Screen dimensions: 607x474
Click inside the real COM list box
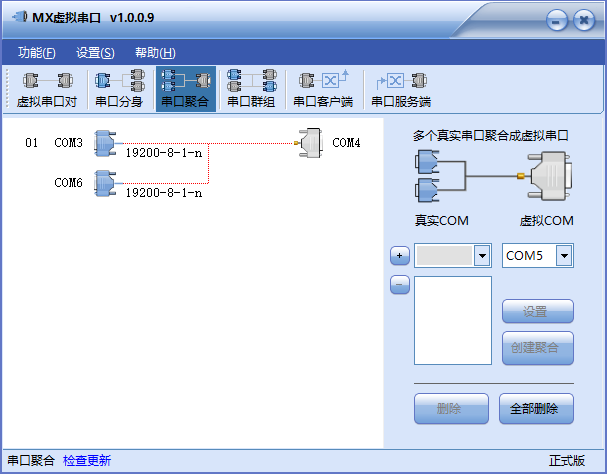(x=453, y=320)
